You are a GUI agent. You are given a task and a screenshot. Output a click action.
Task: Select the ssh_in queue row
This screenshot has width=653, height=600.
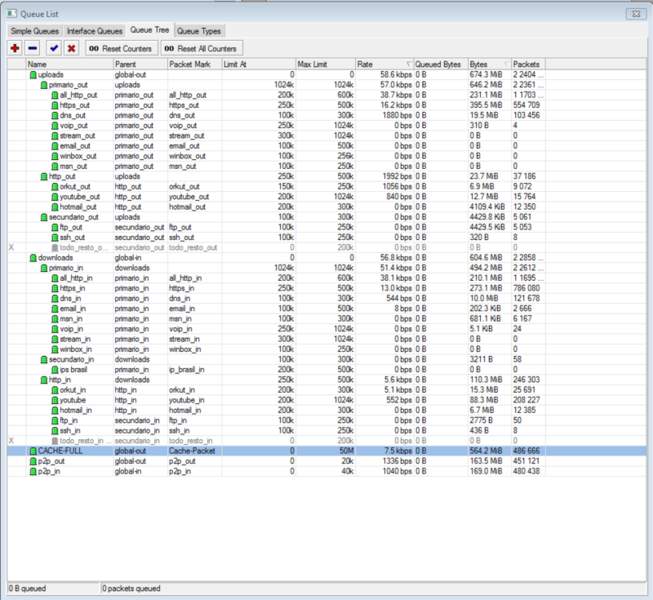click(x=327, y=431)
